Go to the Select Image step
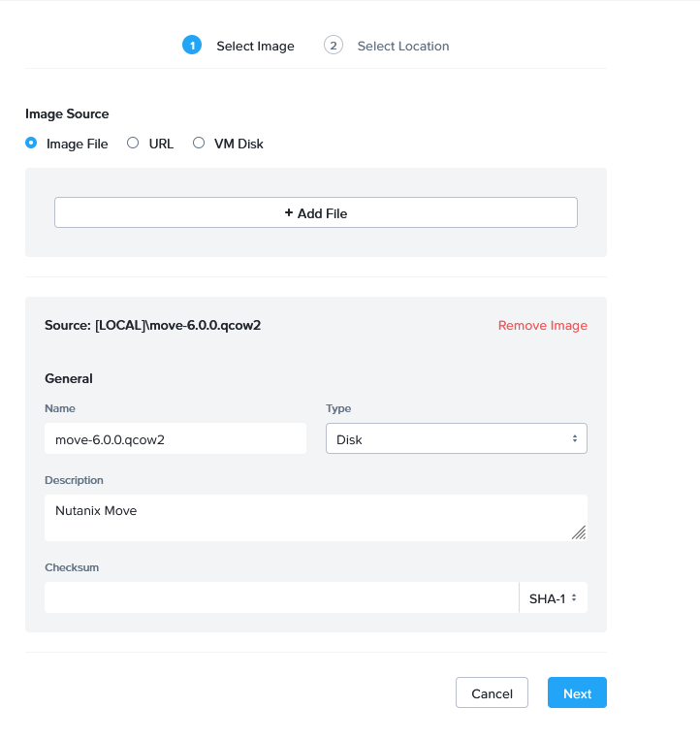 [255, 46]
